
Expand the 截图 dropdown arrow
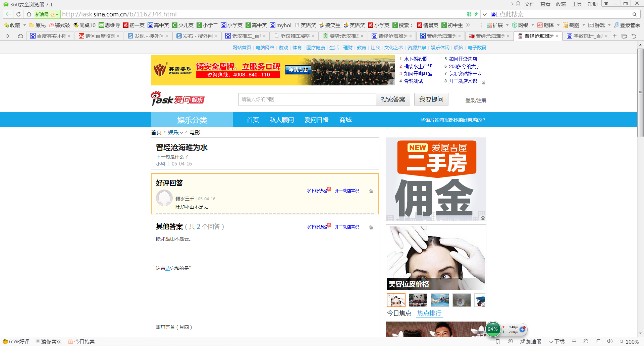(x=584, y=25)
